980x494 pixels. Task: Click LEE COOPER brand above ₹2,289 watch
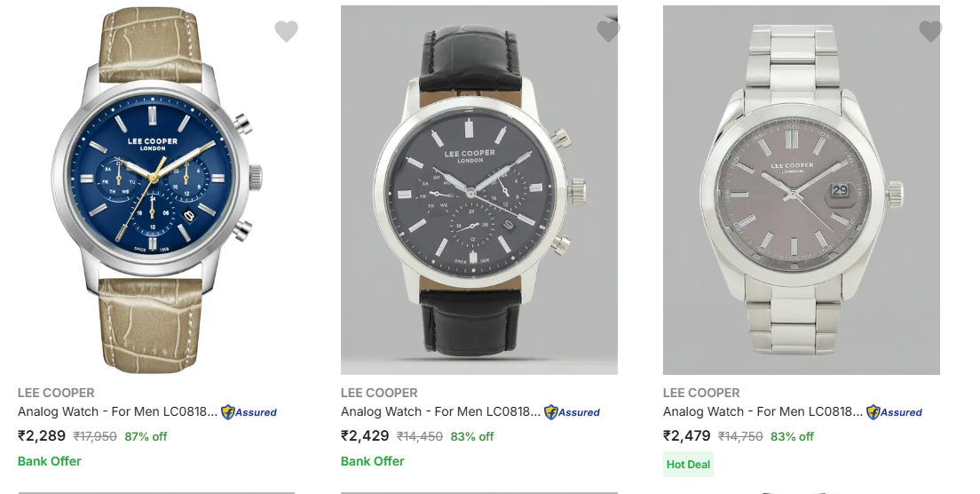56,393
